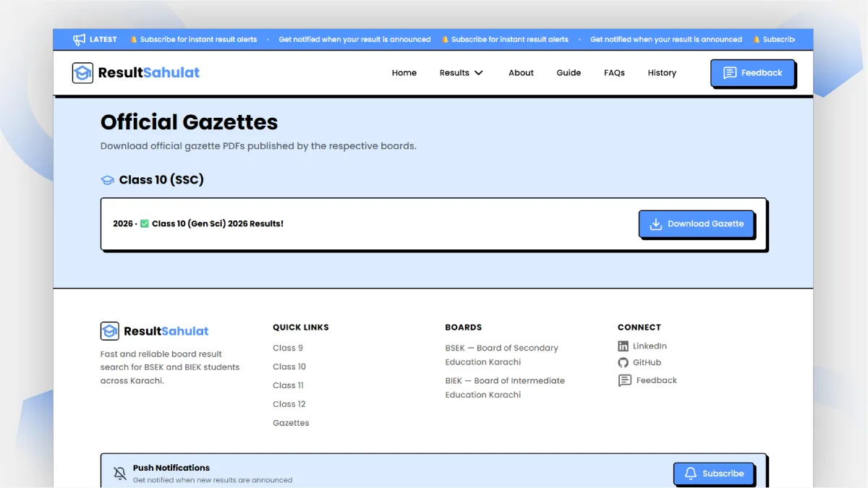
Task: Click the megaphone LATEST icon in ticker
Action: pos(80,40)
